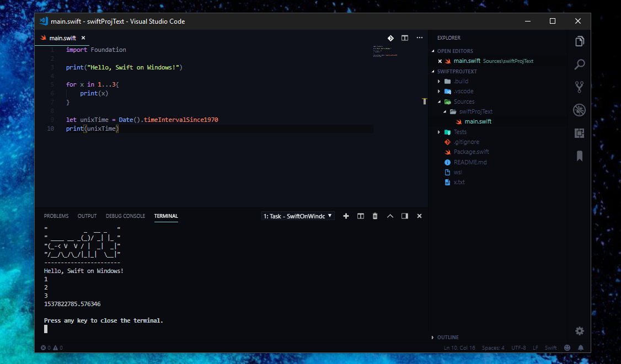Expand the OUTLINE section

pos(447,338)
